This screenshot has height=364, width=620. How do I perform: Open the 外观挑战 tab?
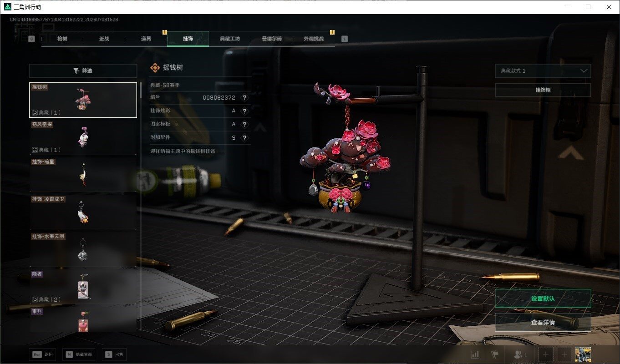pyautogui.click(x=314, y=39)
